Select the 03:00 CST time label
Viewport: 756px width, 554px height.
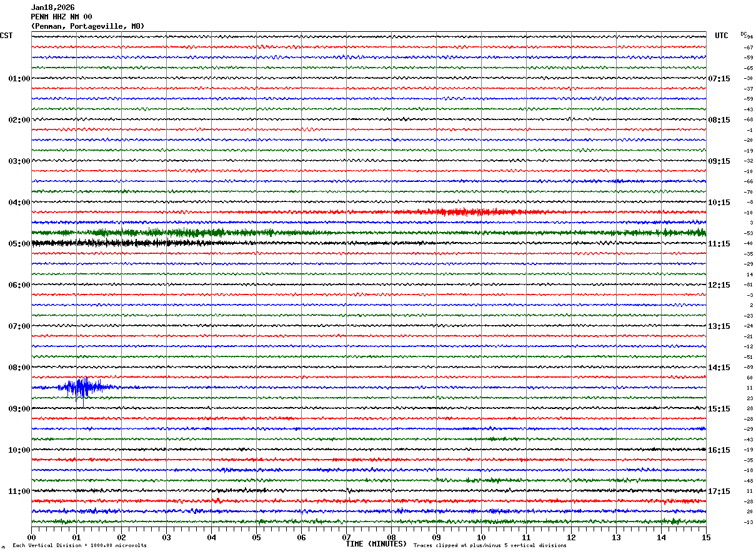click(x=19, y=161)
